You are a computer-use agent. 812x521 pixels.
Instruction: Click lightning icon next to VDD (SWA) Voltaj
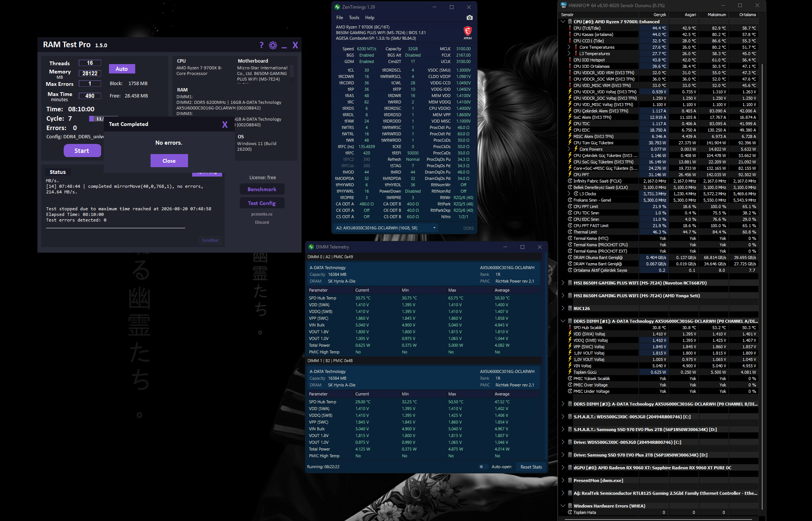tap(570, 334)
